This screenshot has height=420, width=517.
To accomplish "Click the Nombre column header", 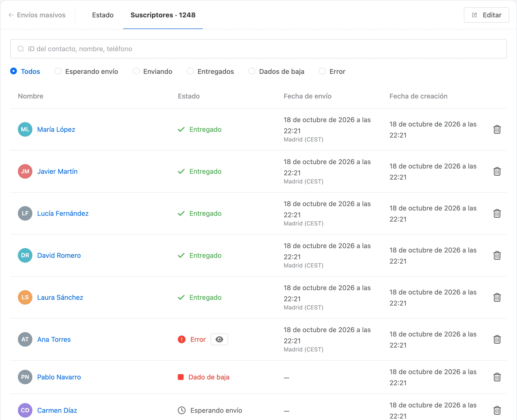I will tap(31, 96).
